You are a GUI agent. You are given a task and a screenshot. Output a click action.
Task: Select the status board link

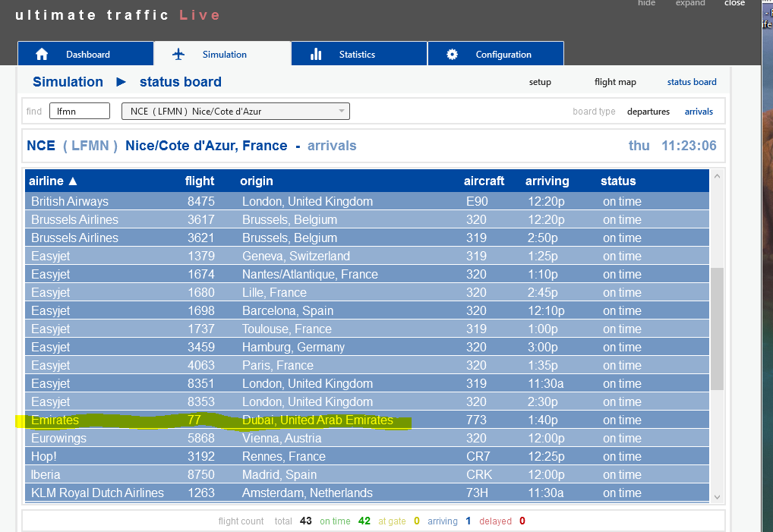(692, 82)
